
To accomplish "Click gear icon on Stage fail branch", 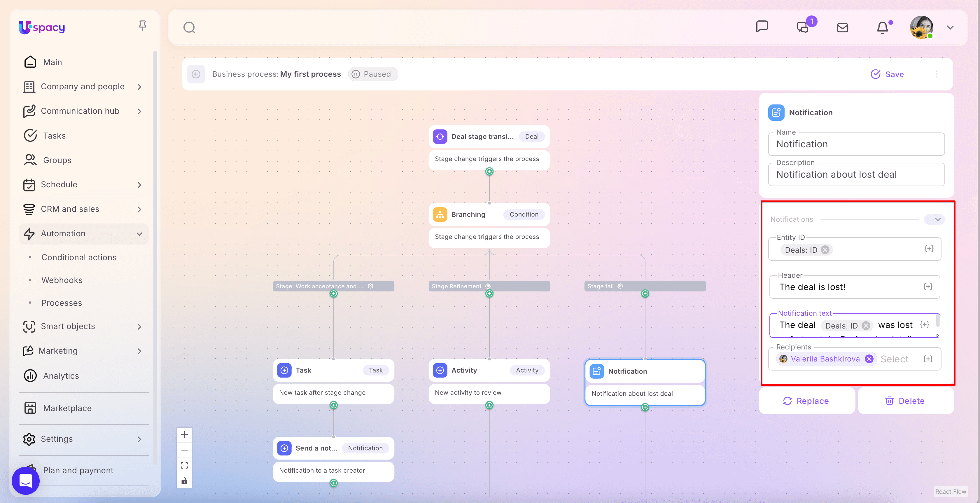I will [620, 286].
